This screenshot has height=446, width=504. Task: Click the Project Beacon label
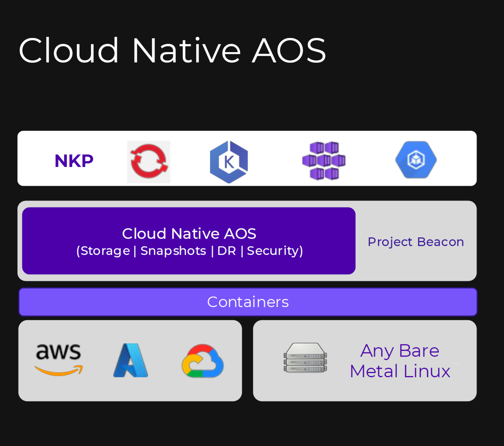click(416, 242)
